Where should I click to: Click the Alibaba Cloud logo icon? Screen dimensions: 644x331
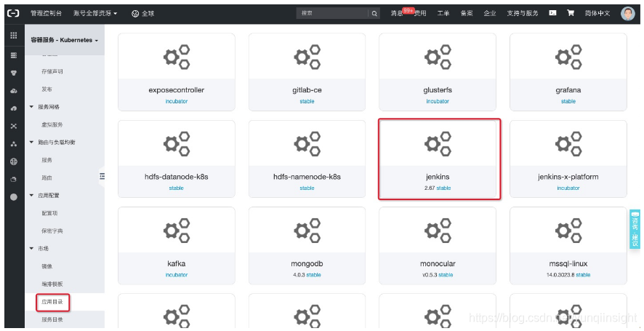(14, 13)
